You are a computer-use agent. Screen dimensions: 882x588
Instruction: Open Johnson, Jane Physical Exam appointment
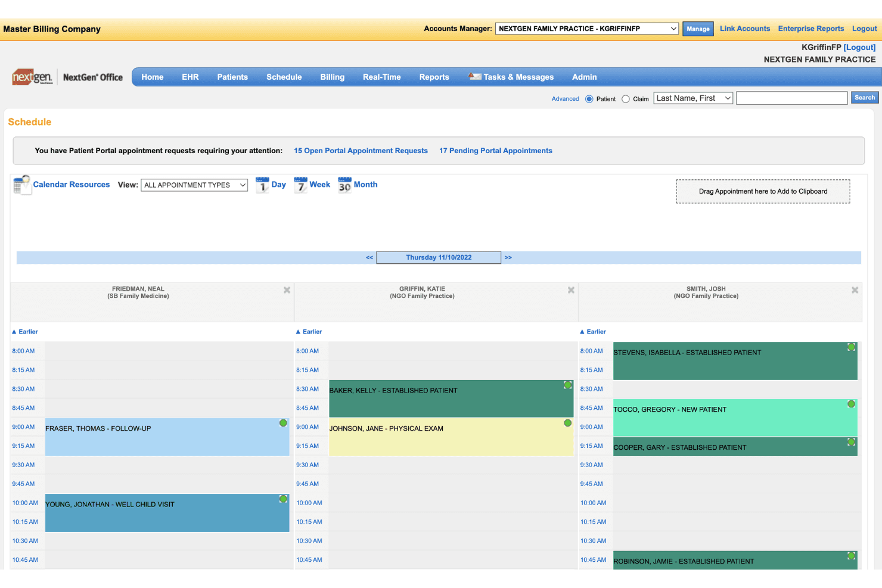(x=451, y=437)
